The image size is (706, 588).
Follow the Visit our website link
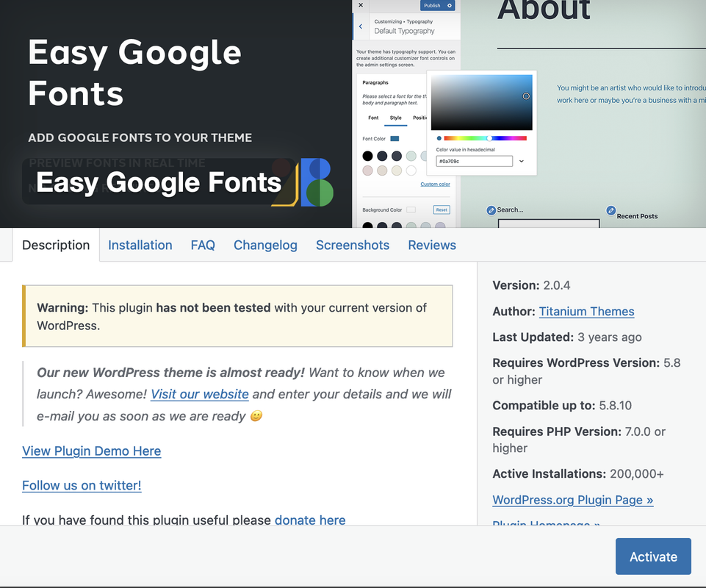pos(200,394)
